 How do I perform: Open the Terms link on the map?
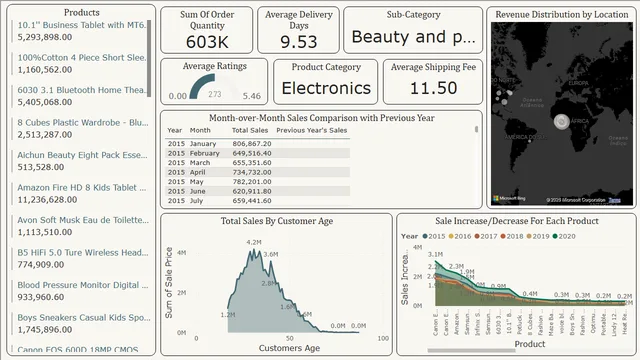614,200
